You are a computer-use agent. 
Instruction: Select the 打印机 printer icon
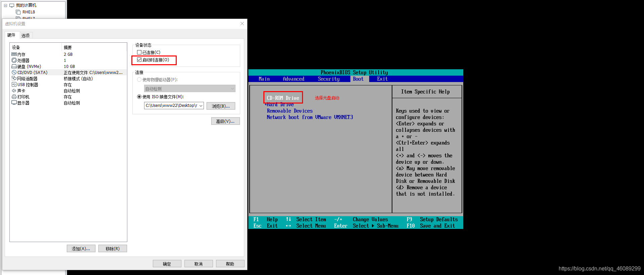(14, 96)
